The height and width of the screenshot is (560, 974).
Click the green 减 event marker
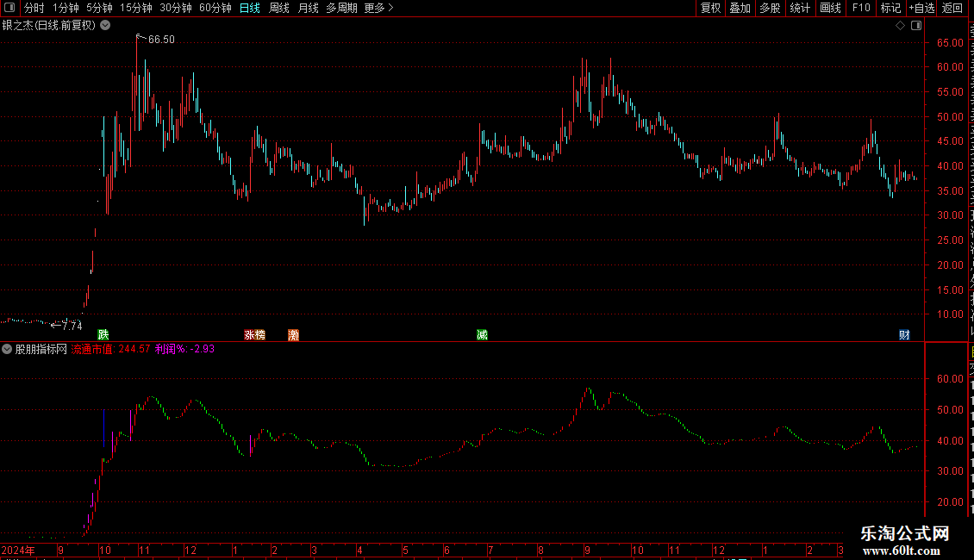pos(482,335)
